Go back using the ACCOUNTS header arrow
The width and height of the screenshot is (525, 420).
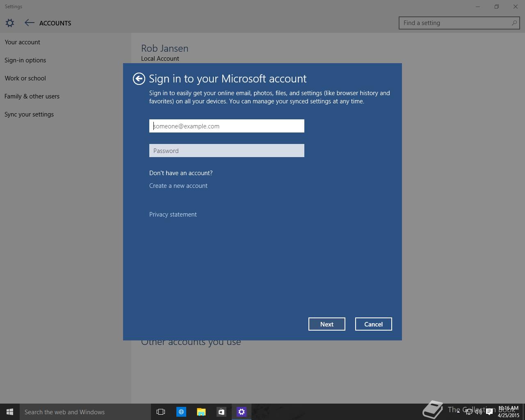click(x=29, y=23)
